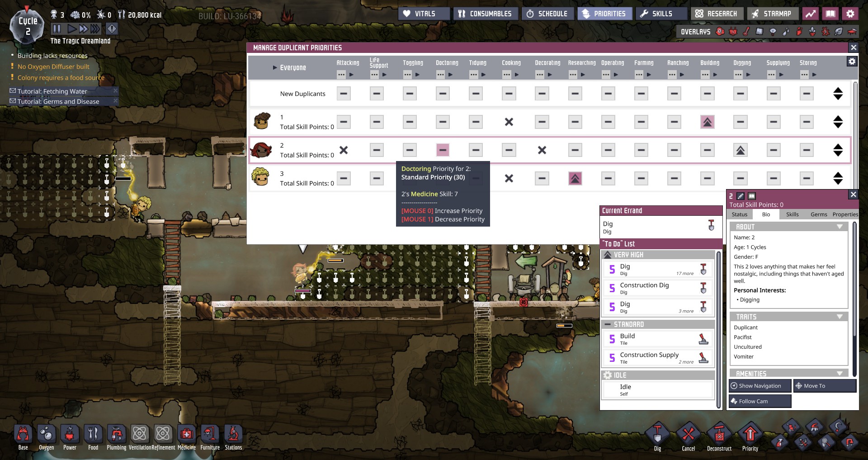This screenshot has width=868, height=460.
Task: Switch to the Status tab
Action: click(740, 214)
